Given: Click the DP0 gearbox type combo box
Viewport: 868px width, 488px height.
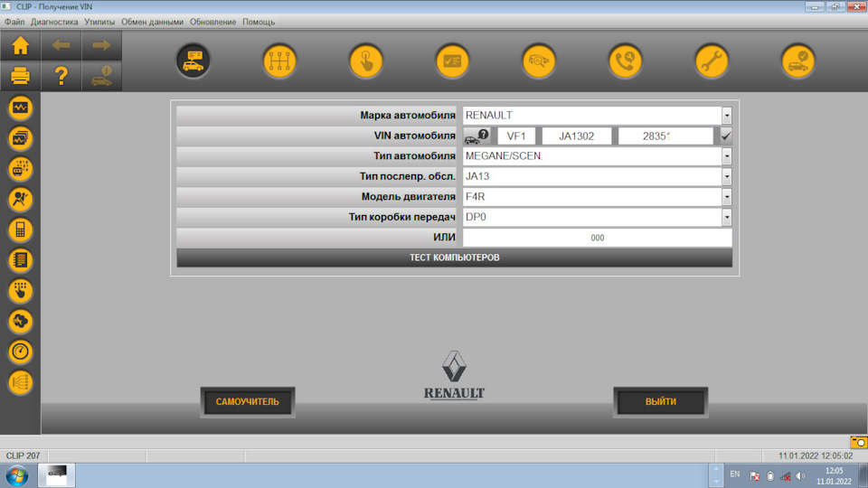Looking at the screenshot, I should coord(598,217).
